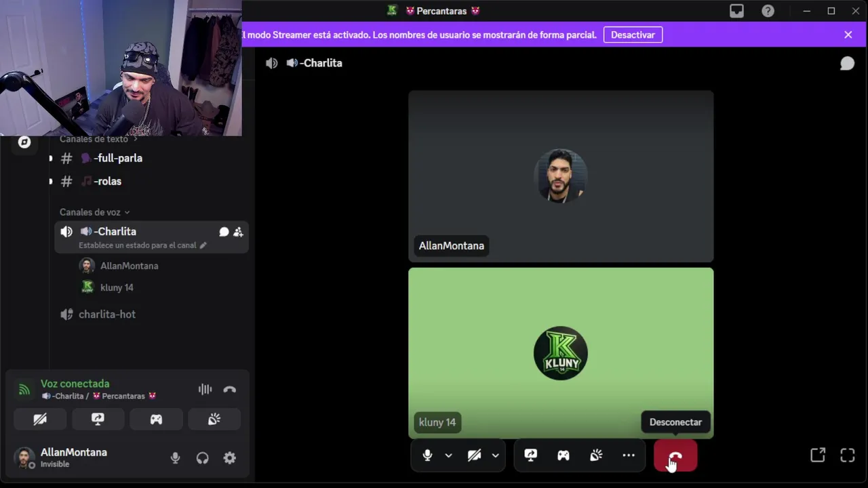
Task: Click Percantaras window title
Action: pos(442,11)
